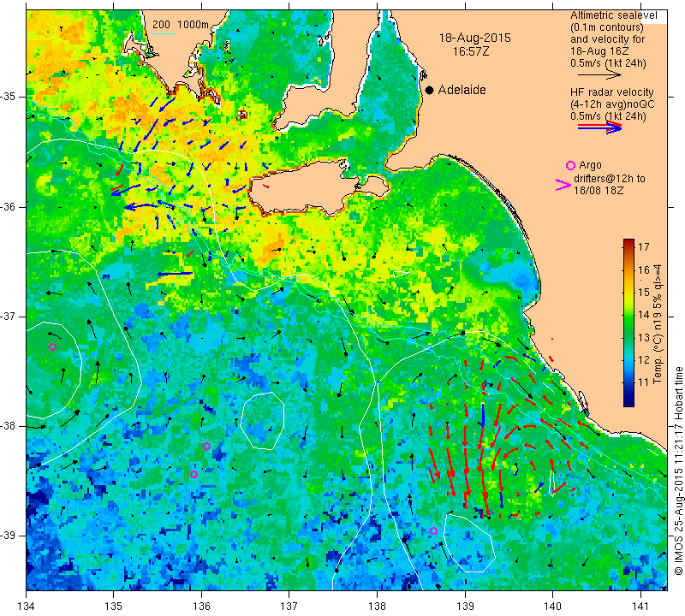Click the cyan 200m contour legend line
The image size is (685, 616).
tap(164, 33)
